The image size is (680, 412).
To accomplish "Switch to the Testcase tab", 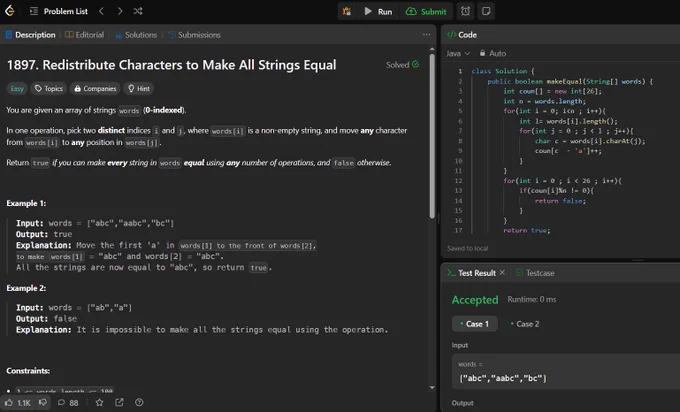I will pyautogui.click(x=535, y=273).
